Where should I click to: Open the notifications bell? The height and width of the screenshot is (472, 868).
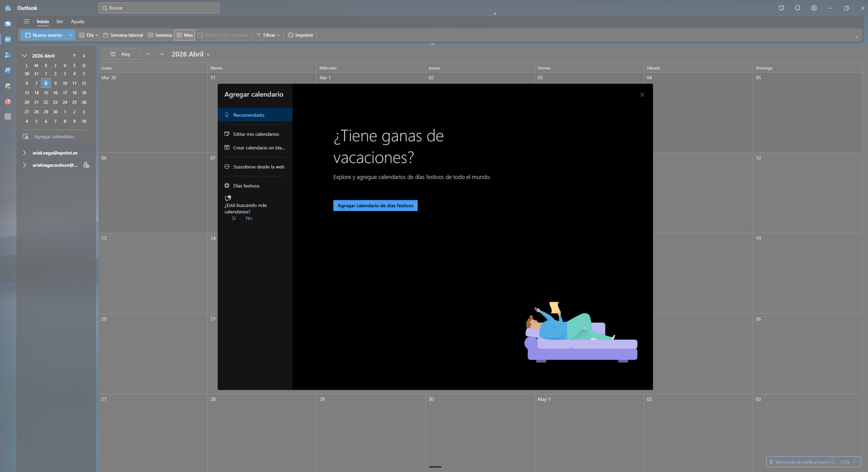click(x=797, y=8)
